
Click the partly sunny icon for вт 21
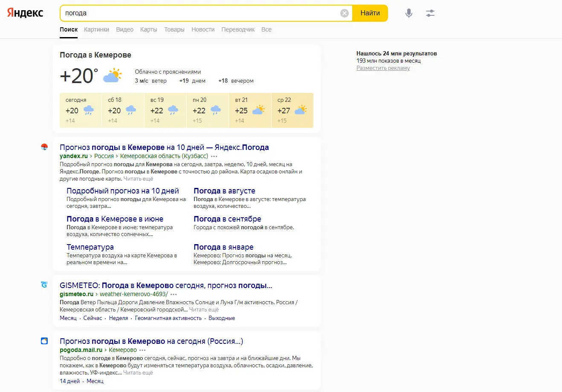(x=258, y=110)
